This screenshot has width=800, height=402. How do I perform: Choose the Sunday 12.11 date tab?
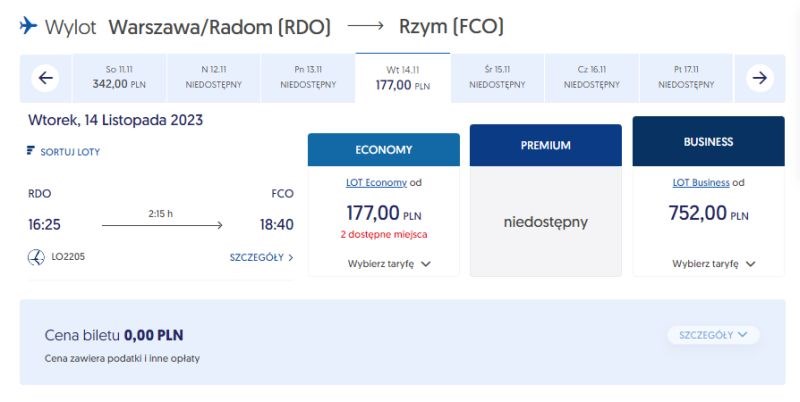pos(213,78)
